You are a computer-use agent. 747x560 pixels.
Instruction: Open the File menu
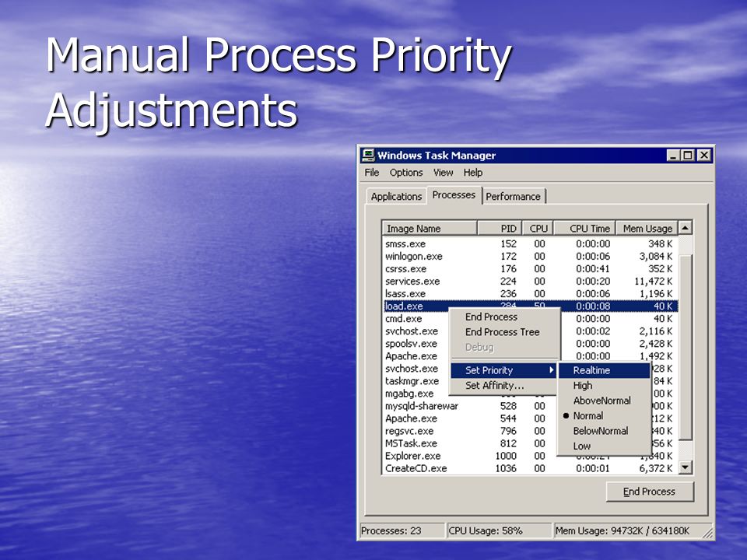click(372, 173)
